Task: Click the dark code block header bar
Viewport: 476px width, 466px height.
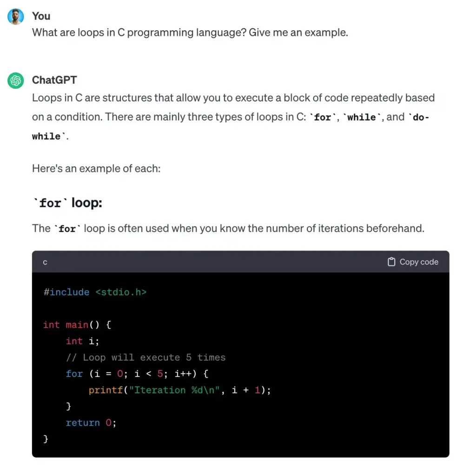Action: 232,262
